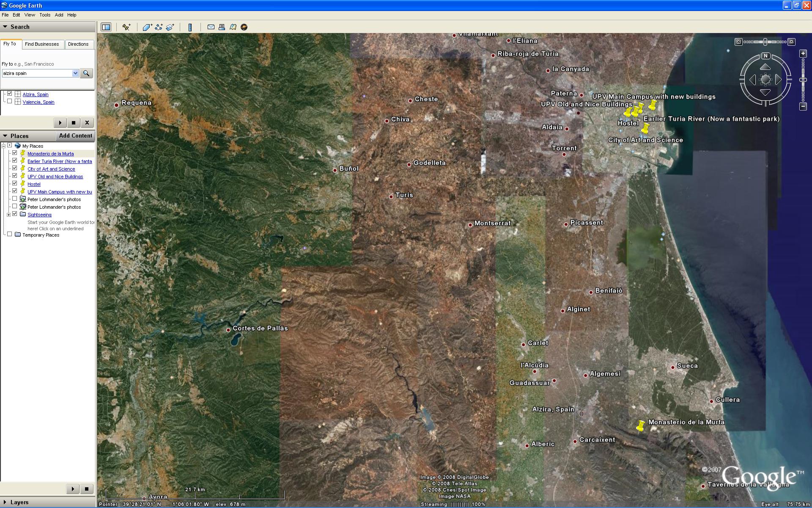Image resolution: width=812 pixels, height=508 pixels.
Task: Click the City of Art and Science pushpin on map
Action: pyautogui.click(x=645, y=129)
